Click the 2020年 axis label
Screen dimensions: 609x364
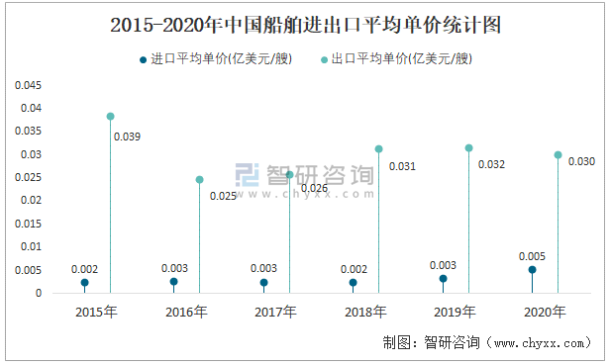(x=545, y=312)
